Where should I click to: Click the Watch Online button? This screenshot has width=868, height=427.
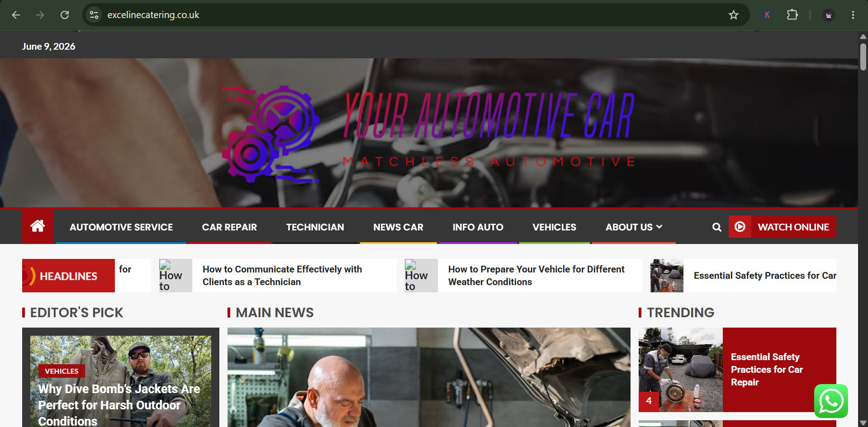pos(793,227)
